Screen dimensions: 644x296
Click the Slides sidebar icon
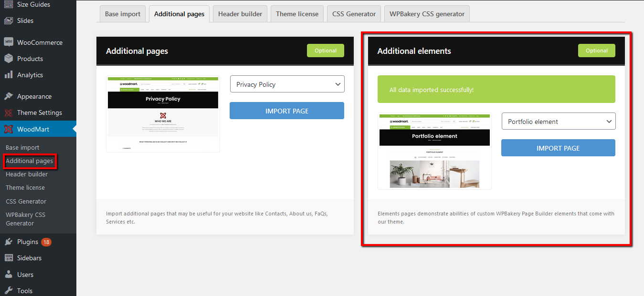(x=9, y=20)
